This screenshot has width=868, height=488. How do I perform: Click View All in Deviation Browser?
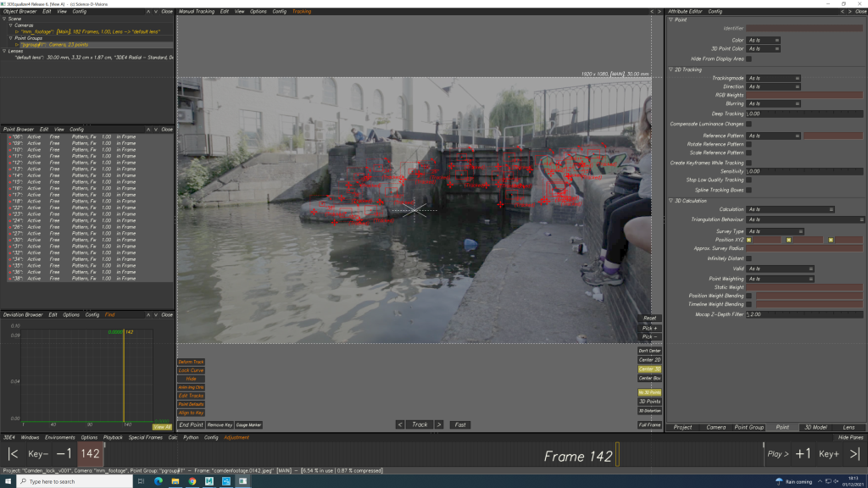162,427
